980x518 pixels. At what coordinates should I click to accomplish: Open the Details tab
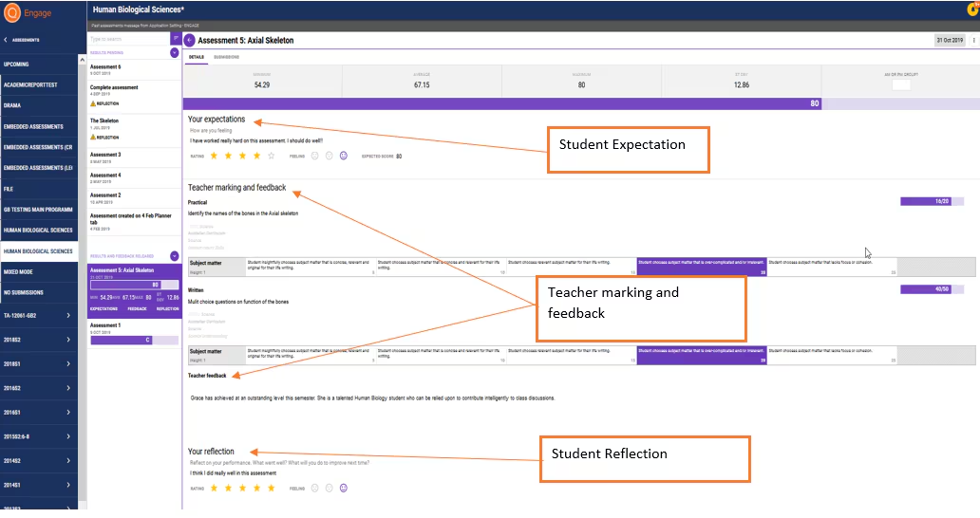coord(197,57)
